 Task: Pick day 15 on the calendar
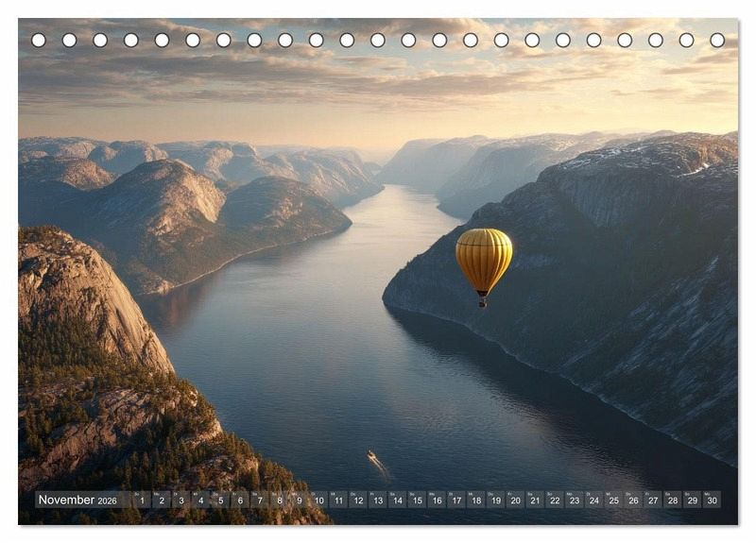(417, 501)
